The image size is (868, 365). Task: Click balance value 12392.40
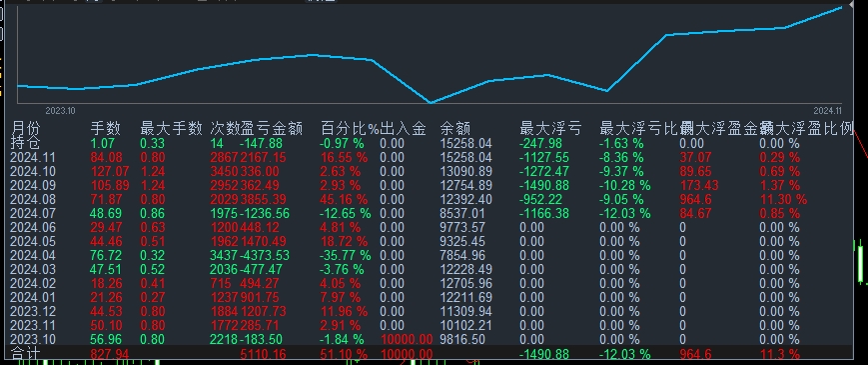[466, 199]
